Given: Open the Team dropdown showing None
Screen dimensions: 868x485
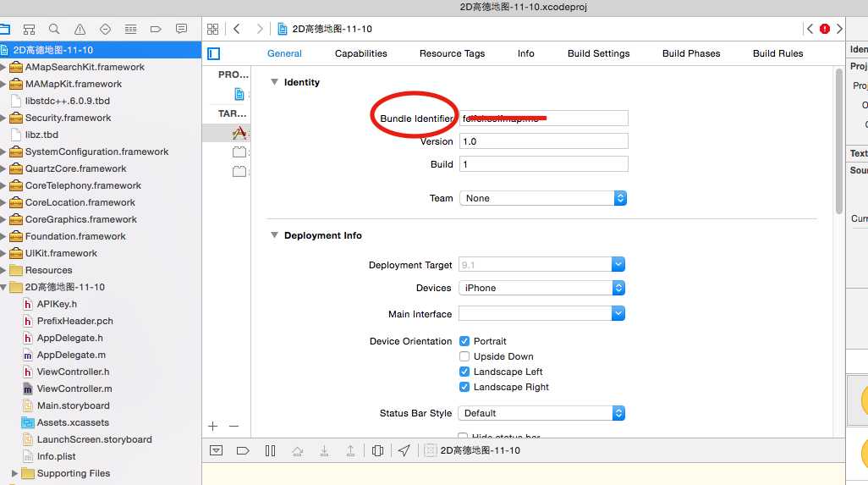Looking at the screenshot, I should 543,198.
